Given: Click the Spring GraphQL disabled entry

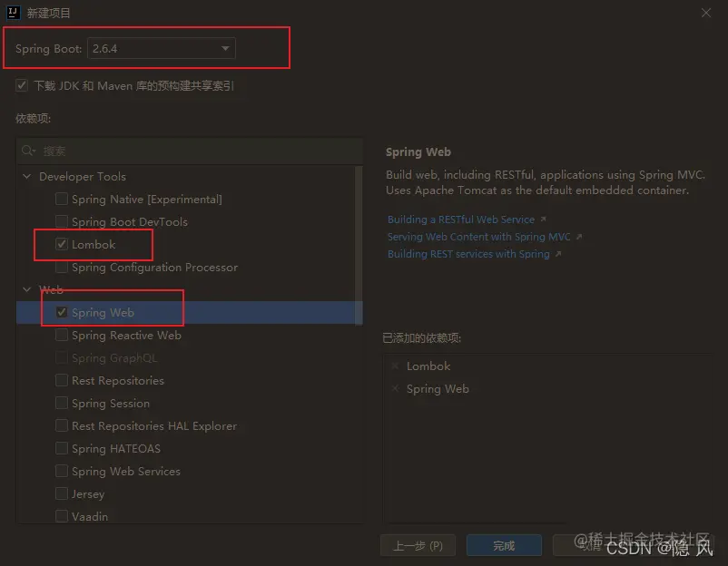Looking at the screenshot, I should [114, 357].
